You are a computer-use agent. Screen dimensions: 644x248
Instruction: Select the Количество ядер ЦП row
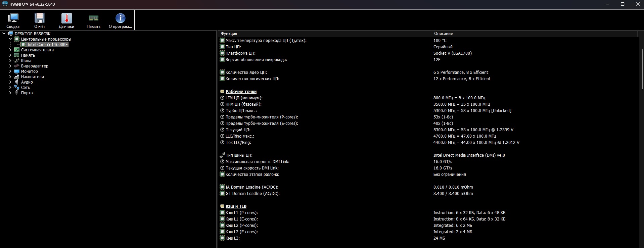[429, 72]
